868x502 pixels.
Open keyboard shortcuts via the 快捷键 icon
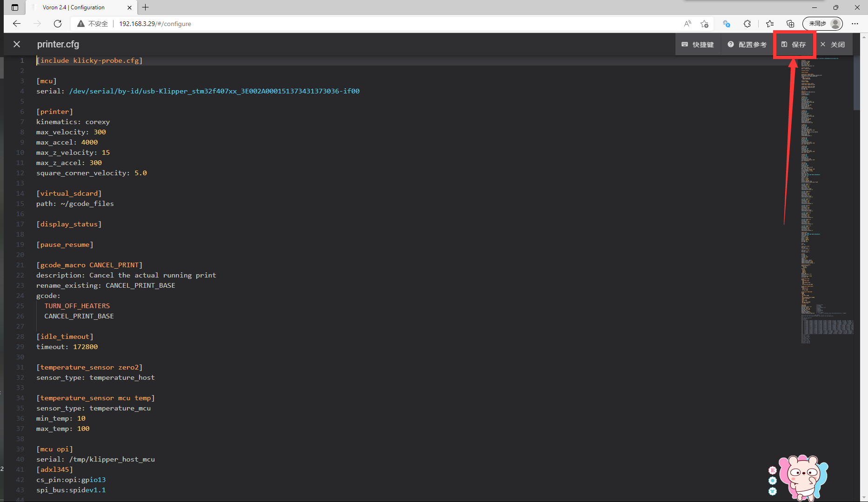point(698,44)
